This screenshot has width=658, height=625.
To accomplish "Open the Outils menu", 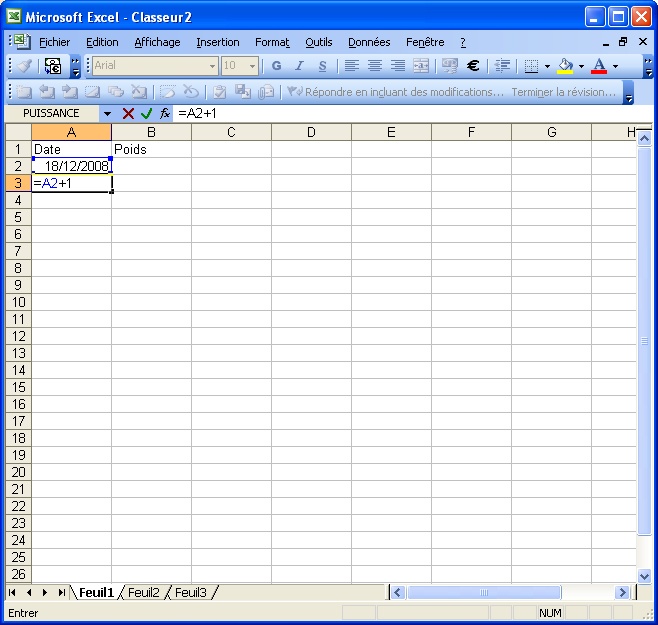I will pos(319,42).
